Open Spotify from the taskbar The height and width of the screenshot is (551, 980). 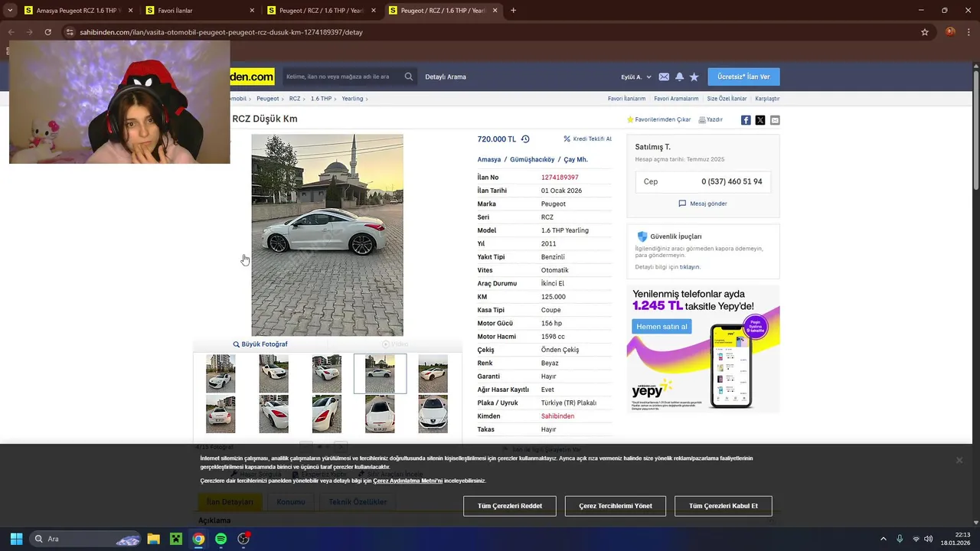pyautogui.click(x=220, y=539)
